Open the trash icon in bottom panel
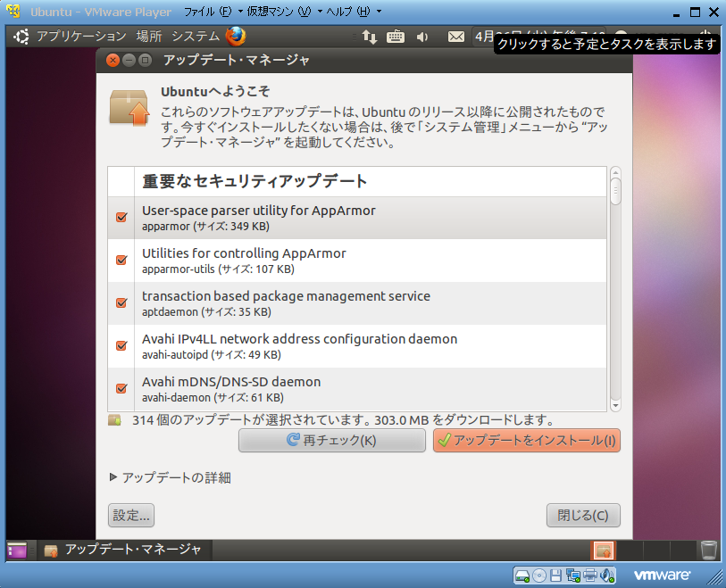 click(708, 551)
